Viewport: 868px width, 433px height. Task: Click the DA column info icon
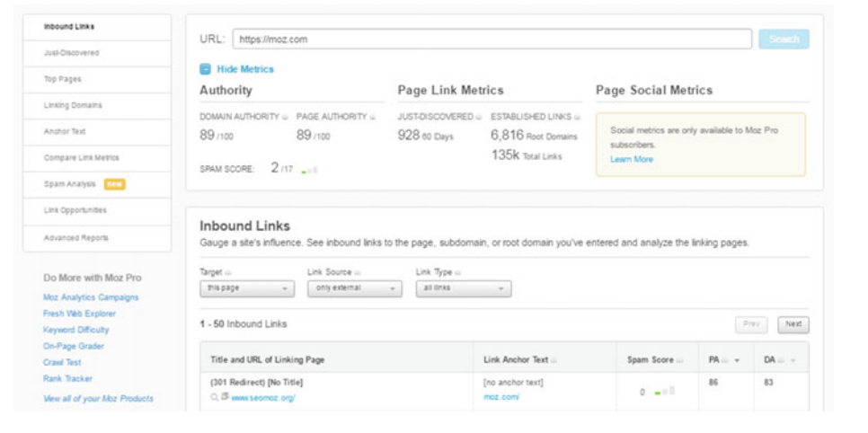pyautogui.click(x=781, y=360)
